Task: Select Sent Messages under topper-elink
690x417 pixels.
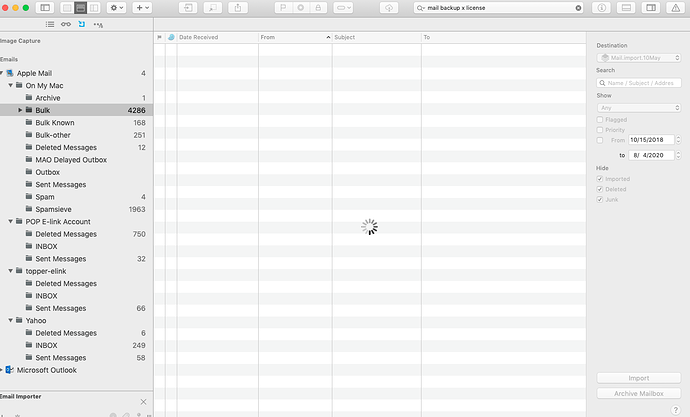Action: [77, 308]
